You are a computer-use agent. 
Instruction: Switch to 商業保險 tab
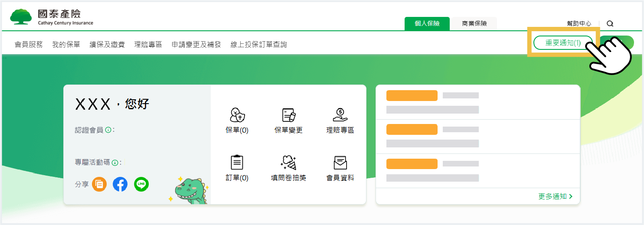click(474, 24)
